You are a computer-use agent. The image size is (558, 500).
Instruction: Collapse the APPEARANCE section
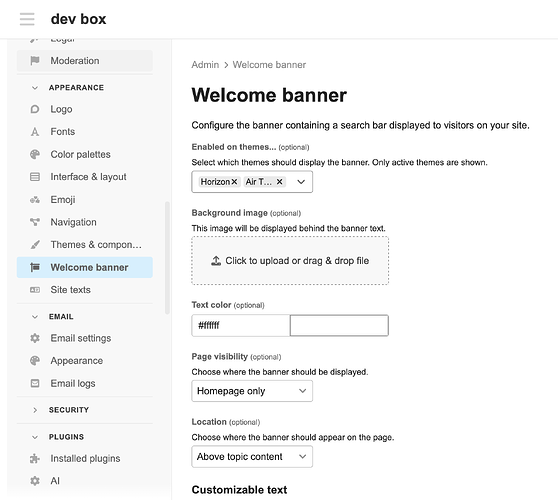point(35,88)
